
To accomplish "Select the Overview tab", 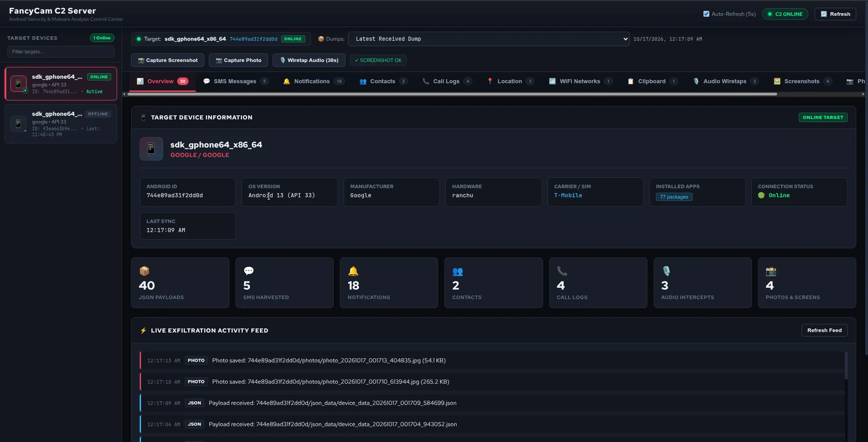I will [x=163, y=81].
